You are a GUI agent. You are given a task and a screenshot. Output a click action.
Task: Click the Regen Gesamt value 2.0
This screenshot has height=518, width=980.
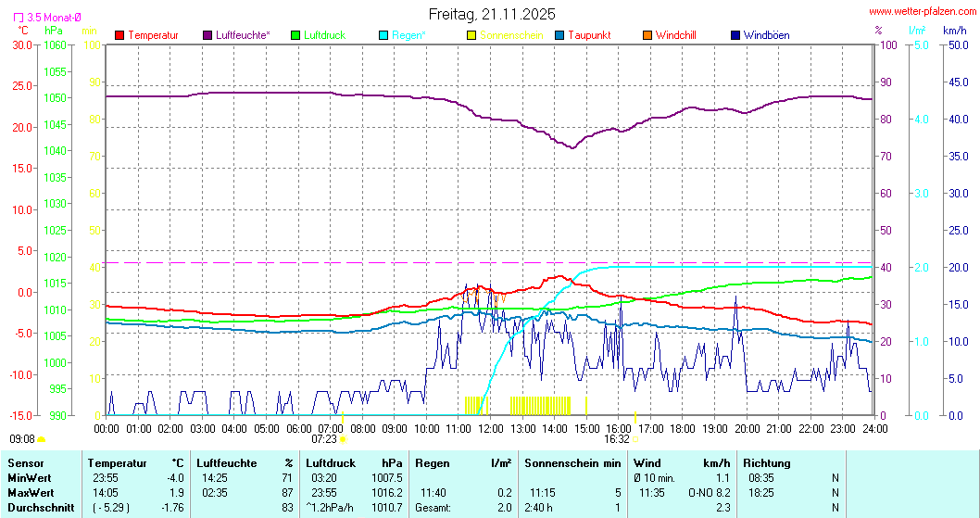(504, 507)
